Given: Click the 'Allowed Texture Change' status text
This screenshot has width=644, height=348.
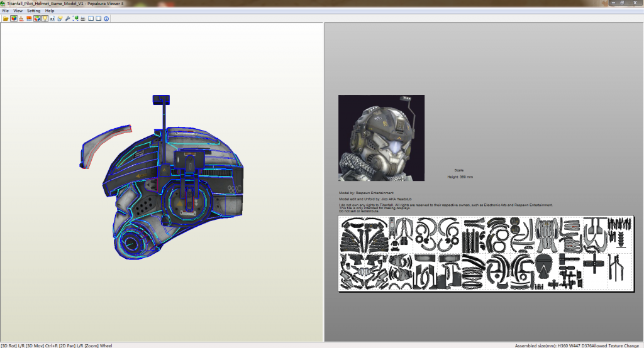Looking at the screenshot, I should coord(615,345).
